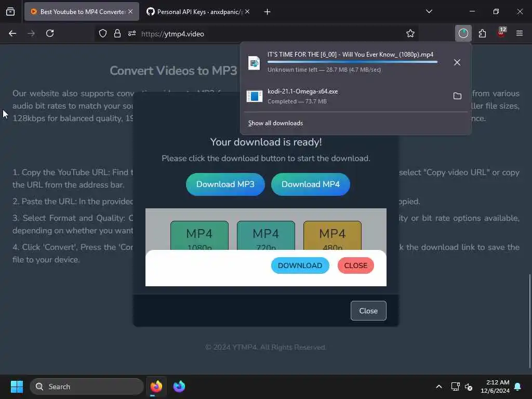Click the 'Convert Videos to MP3' heading
This screenshot has width=532, height=399.
pyautogui.click(x=174, y=71)
